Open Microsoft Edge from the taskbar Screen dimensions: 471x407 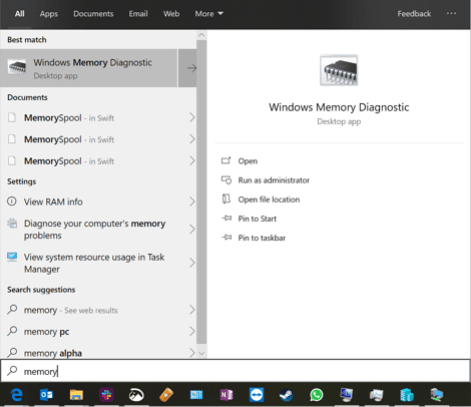[16, 395]
